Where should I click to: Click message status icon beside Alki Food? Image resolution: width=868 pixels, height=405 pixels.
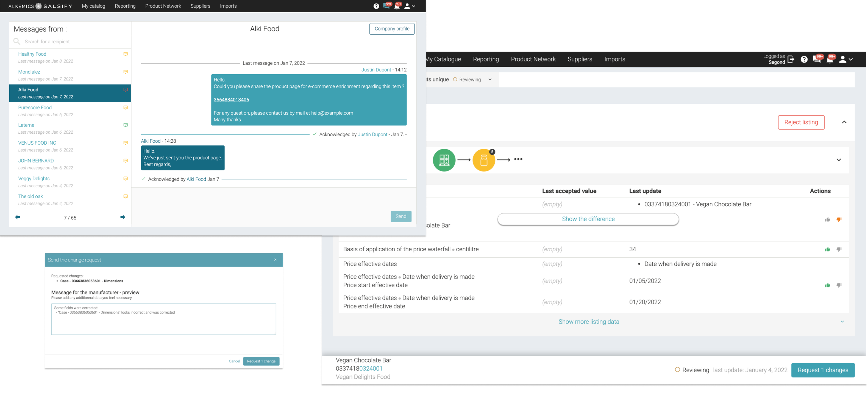click(x=125, y=90)
